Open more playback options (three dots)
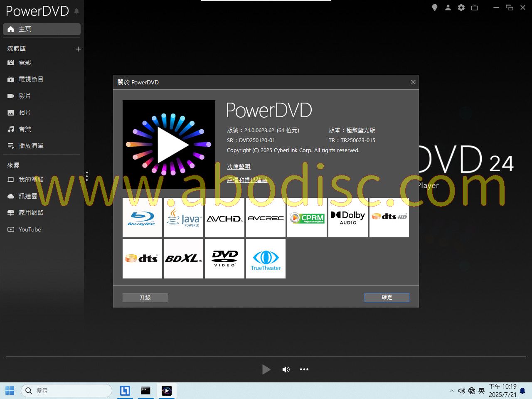 [x=304, y=369]
